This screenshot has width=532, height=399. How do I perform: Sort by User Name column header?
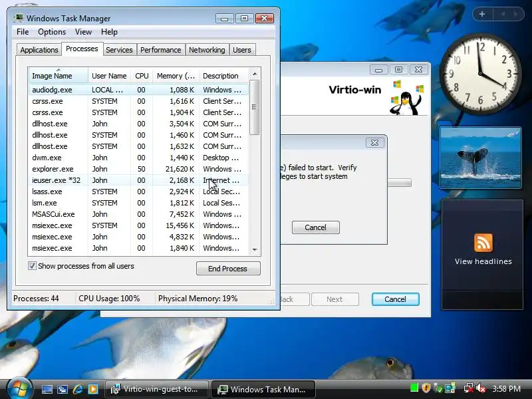[x=109, y=76]
